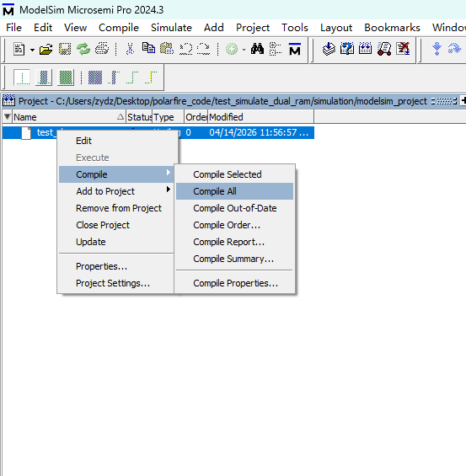Screen dimensions: 466x476
Task: Expand Add to Project submenu
Action: point(116,191)
